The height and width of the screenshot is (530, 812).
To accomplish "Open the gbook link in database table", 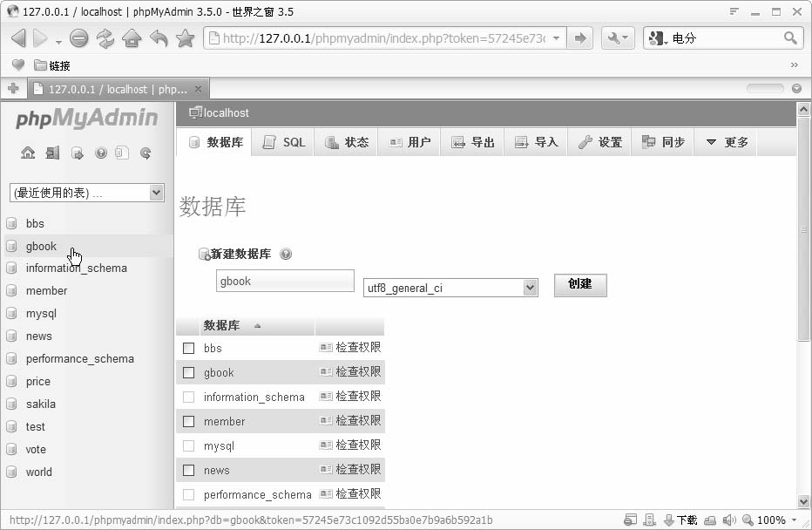I will 219,373.
